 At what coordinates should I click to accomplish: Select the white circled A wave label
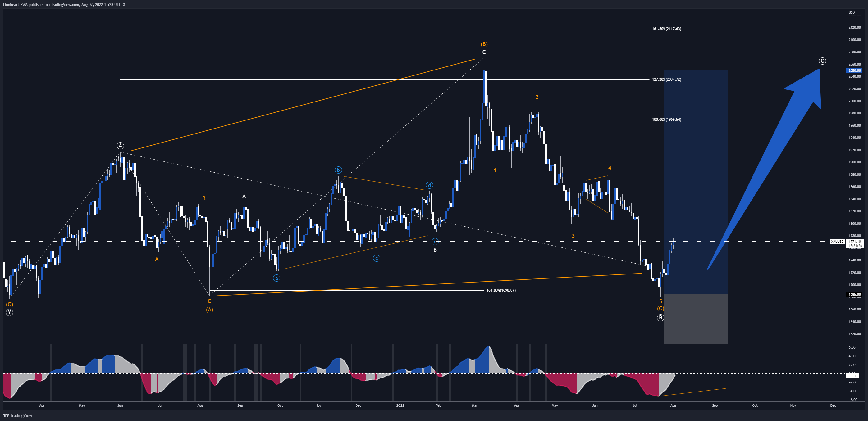coord(120,146)
